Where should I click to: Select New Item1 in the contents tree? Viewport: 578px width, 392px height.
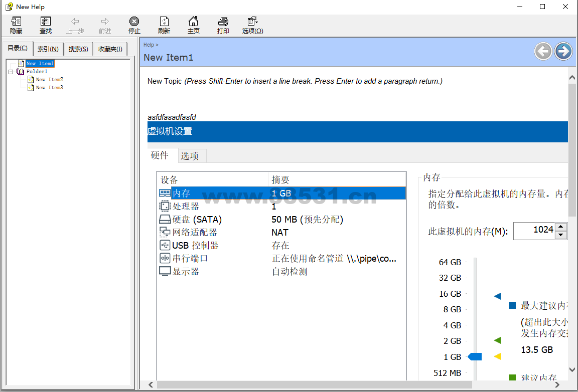[40, 63]
